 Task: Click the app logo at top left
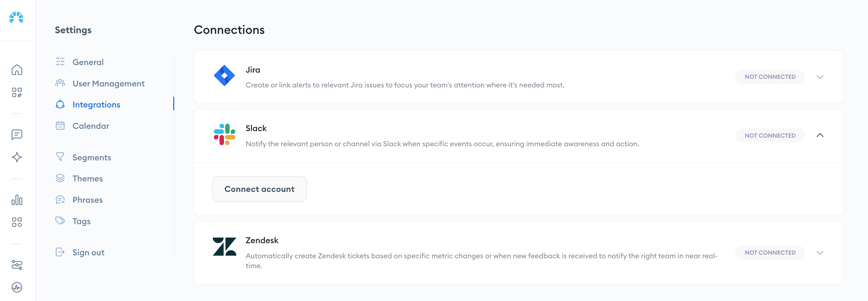[x=16, y=17]
